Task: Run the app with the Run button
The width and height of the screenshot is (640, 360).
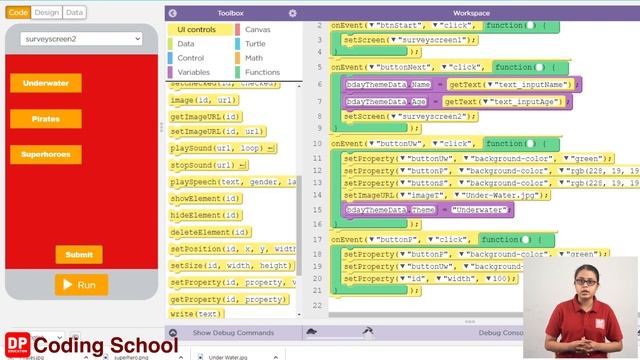Action: [x=81, y=285]
